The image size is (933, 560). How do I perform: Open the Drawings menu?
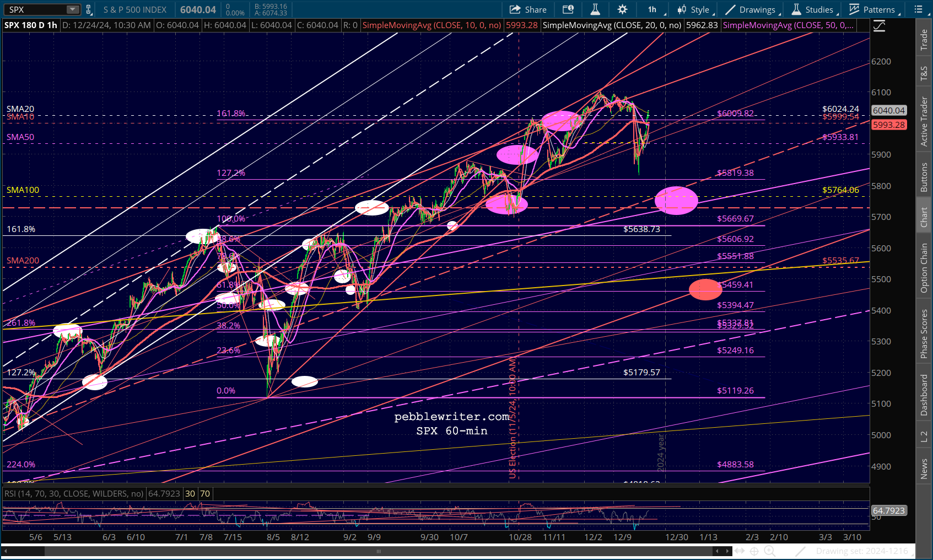[x=753, y=9]
